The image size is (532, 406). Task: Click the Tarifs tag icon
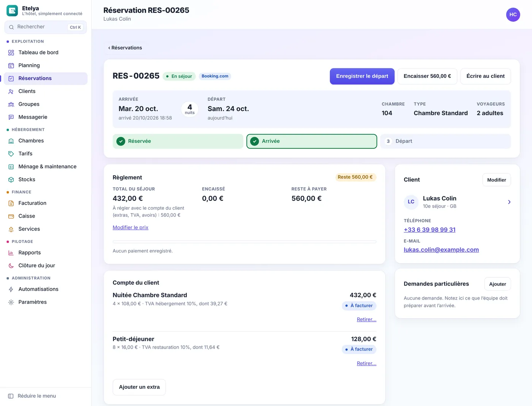[x=11, y=154]
